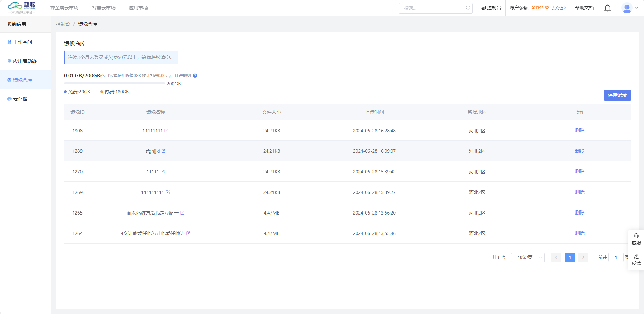The width and height of the screenshot is (644, 314).
Task: Click the Lanyun GPU platform logo
Action: pyautogui.click(x=22, y=8)
